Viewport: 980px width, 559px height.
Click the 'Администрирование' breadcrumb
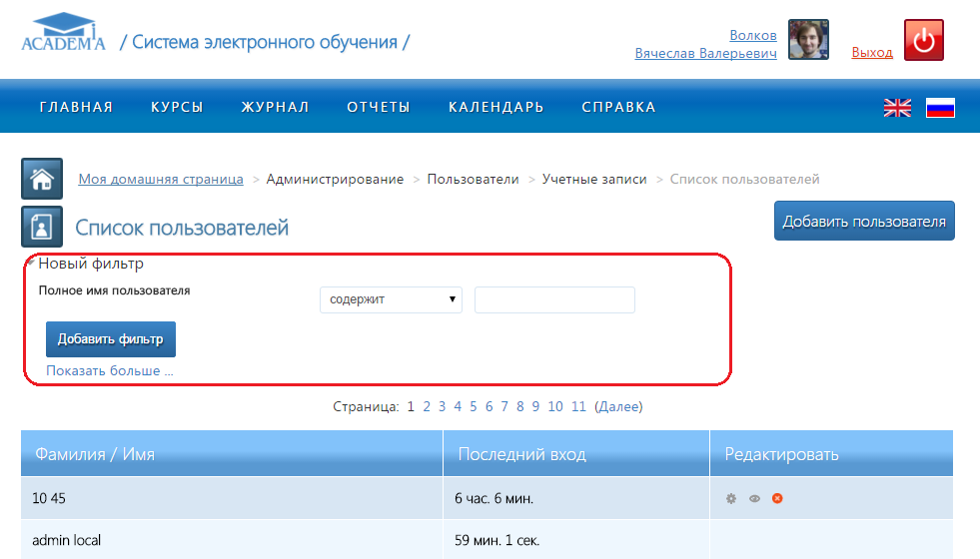335,180
